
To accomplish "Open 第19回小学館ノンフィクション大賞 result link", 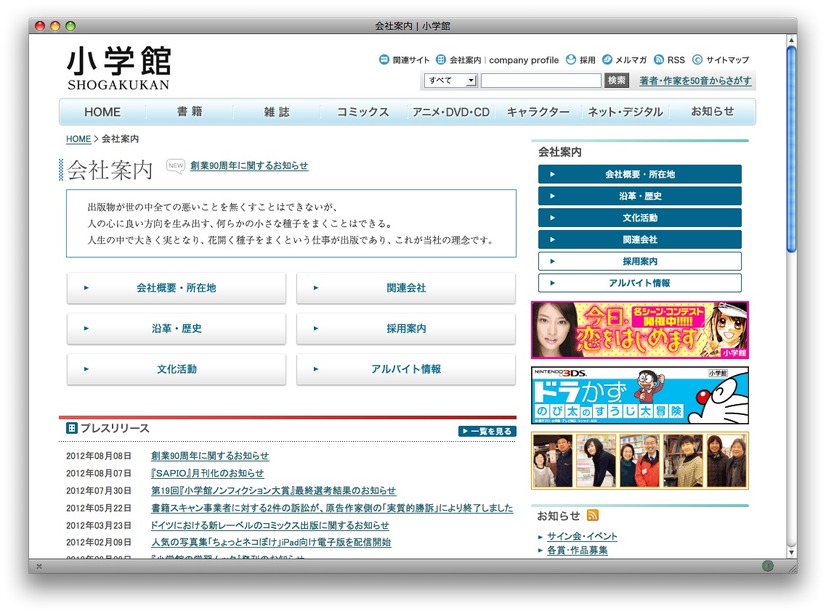I will (x=273, y=490).
